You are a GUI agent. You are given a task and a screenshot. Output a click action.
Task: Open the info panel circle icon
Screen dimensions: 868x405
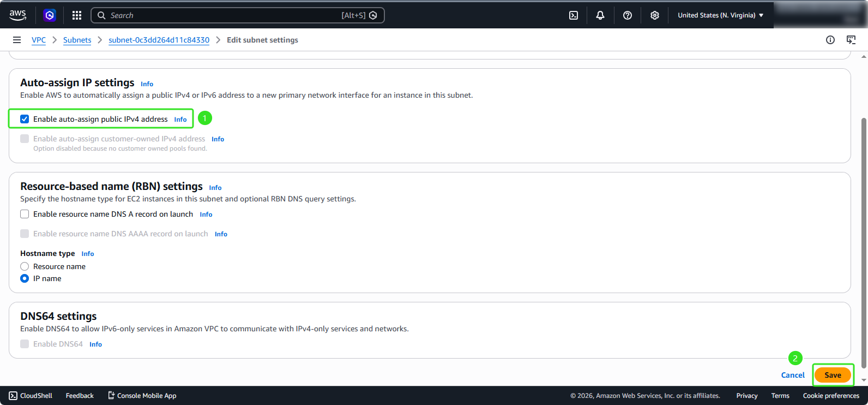(x=830, y=40)
